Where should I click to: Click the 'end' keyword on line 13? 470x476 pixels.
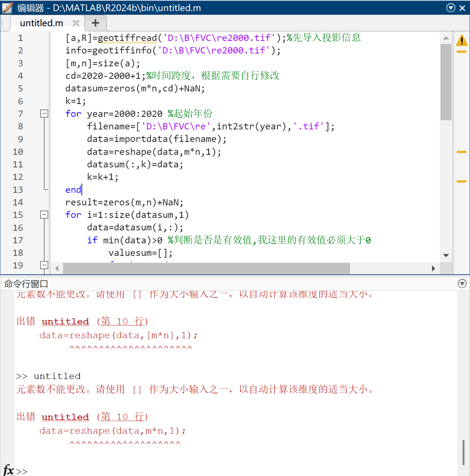(73, 190)
